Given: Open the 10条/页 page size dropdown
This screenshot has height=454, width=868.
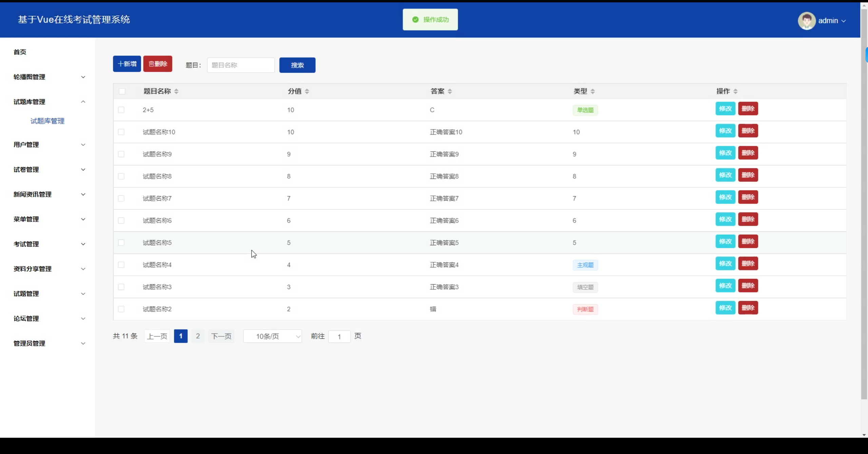Looking at the screenshot, I should [272, 336].
